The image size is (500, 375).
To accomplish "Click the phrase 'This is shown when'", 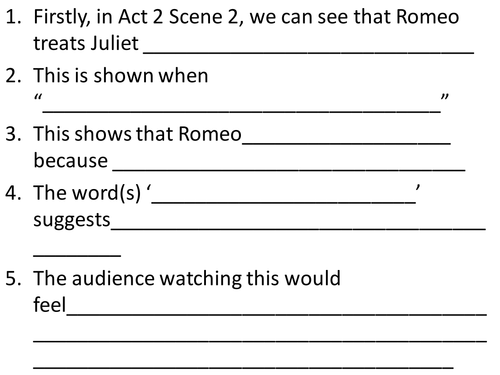I will tap(121, 76).
